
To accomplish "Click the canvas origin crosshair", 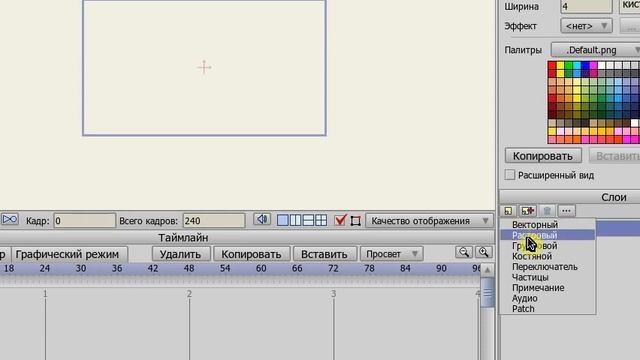I will click(x=204, y=67).
